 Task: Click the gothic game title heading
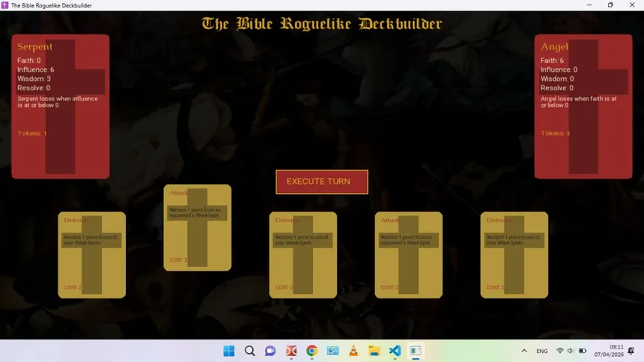coord(321,24)
